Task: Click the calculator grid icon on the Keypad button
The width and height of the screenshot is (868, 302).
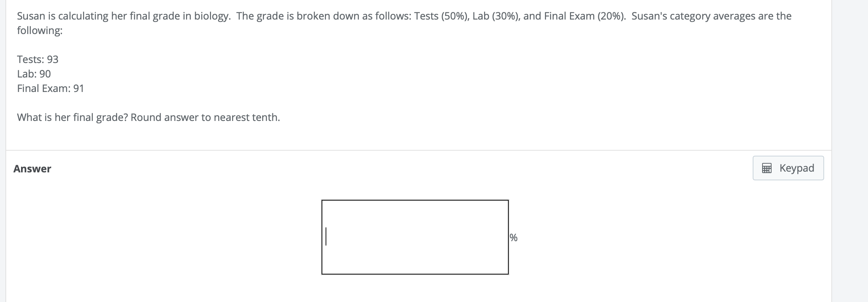Action: point(767,168)
